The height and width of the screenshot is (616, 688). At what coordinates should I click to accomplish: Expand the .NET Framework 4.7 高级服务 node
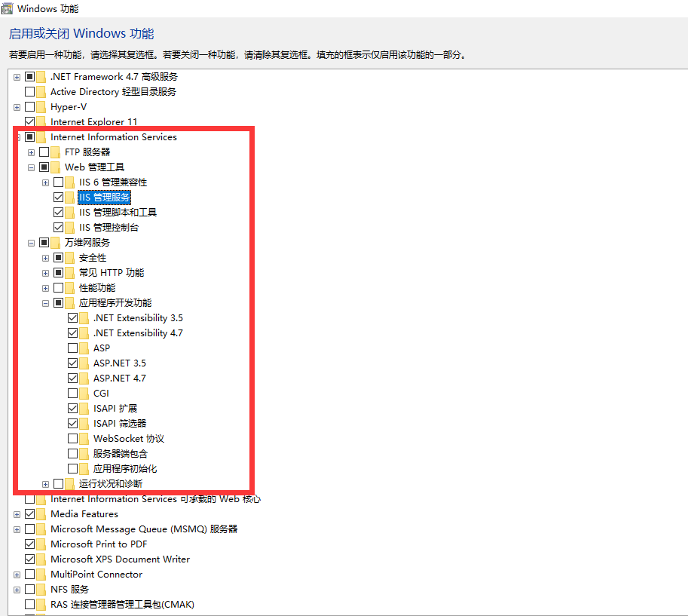pyautogui.click(x=17, y=77)
